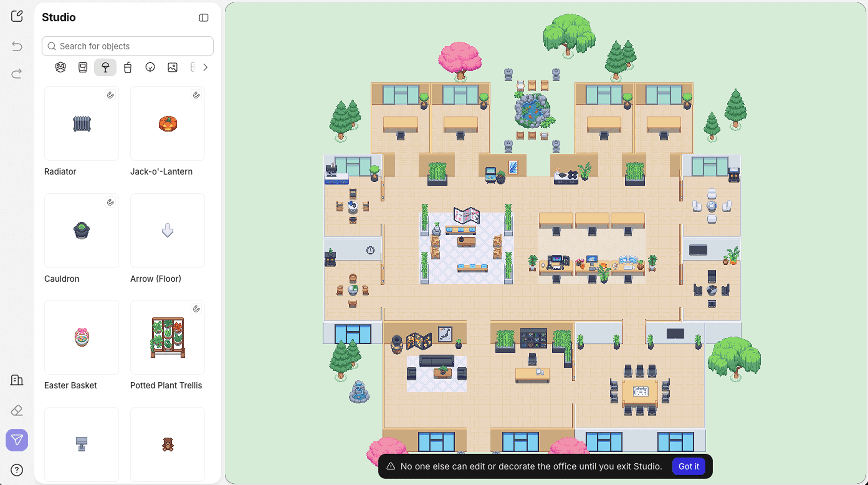The height and width of the screenshot is (485, 868).
Task: Select the Potted Plant Trellis object
Action: pos(168,337)
